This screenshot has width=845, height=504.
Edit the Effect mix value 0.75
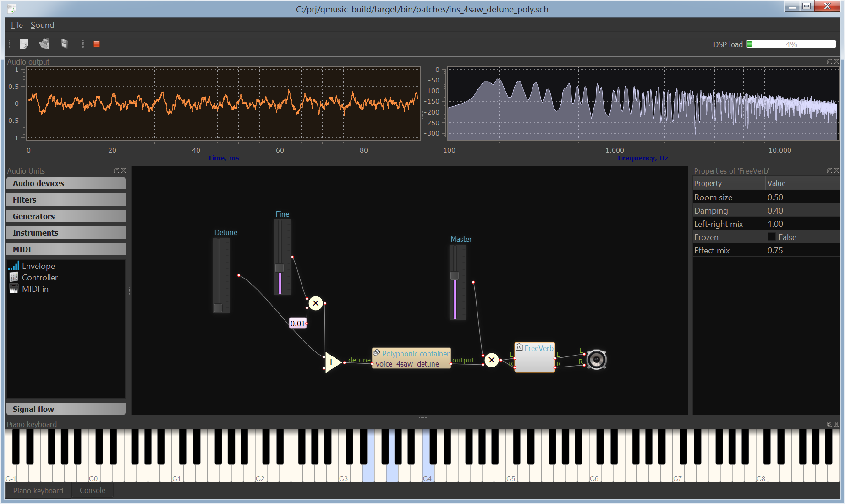802,251
